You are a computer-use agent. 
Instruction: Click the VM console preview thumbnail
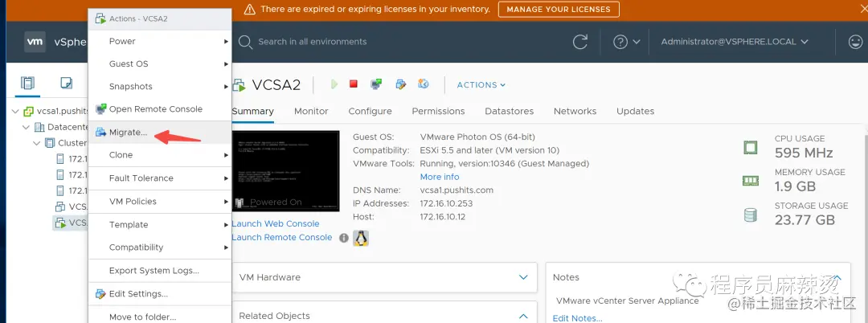coord(285,171)
